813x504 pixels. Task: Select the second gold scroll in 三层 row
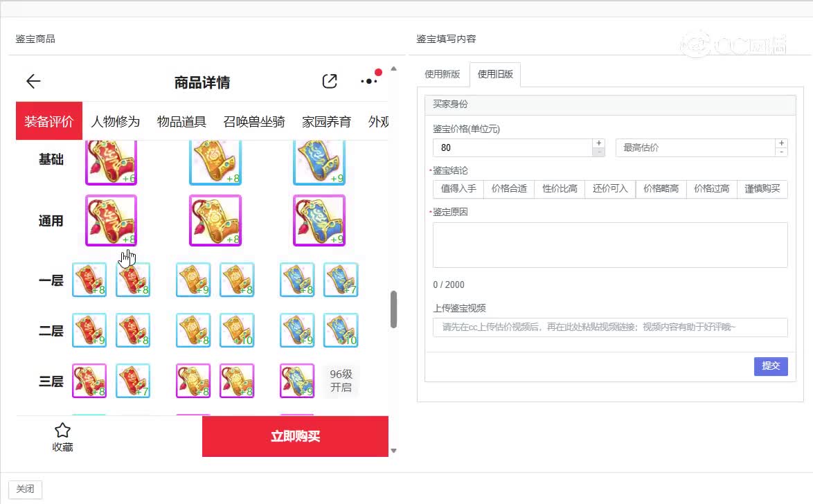[237, 381]
